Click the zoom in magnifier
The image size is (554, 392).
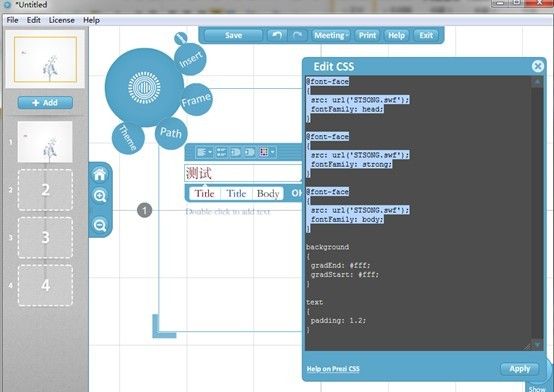[x=100, y=196]
